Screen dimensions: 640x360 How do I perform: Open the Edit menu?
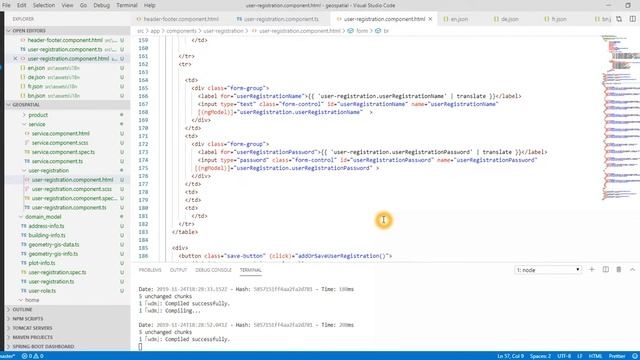(22, 5)
